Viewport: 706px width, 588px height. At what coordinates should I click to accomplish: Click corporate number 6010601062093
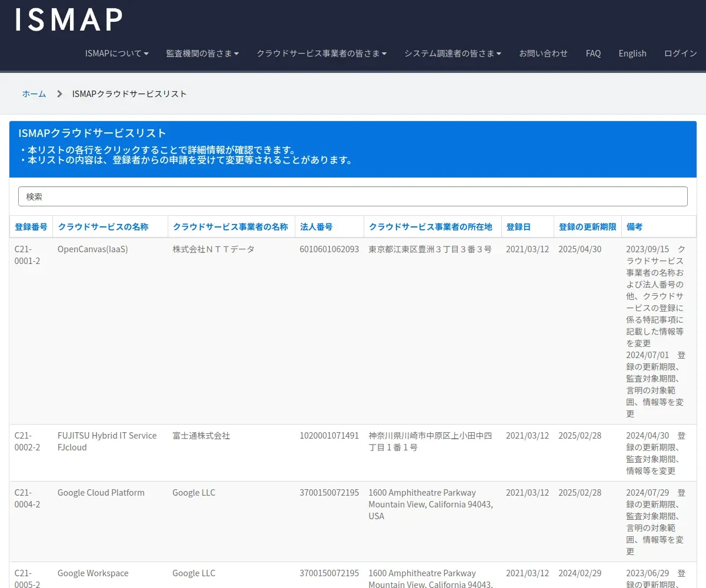[329, 249]
